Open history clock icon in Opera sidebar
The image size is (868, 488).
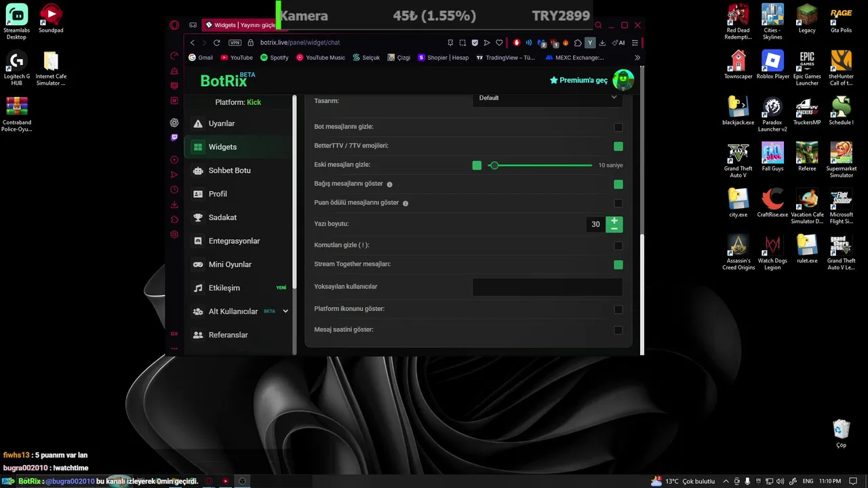pos(174,190)
